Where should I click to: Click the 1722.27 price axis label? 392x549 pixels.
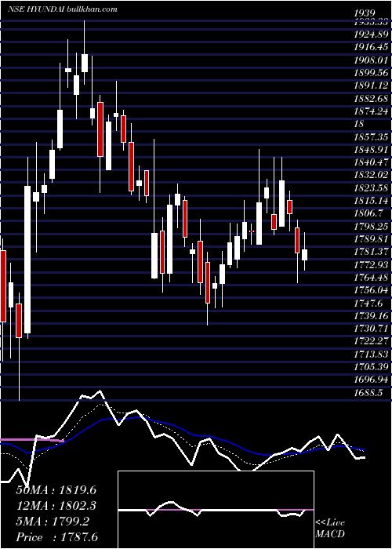click(372, 342)
